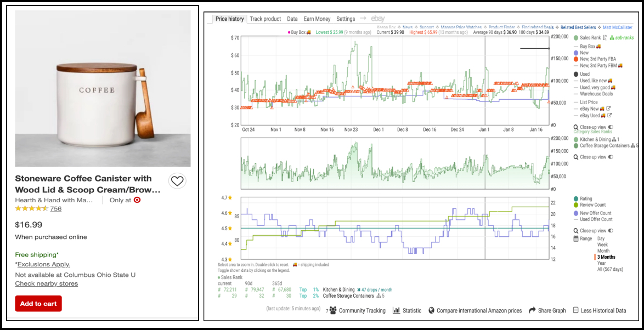Toggle New, 3rd Party FBA series
Screen dimensions: 644x330
(x=595, y=59)
